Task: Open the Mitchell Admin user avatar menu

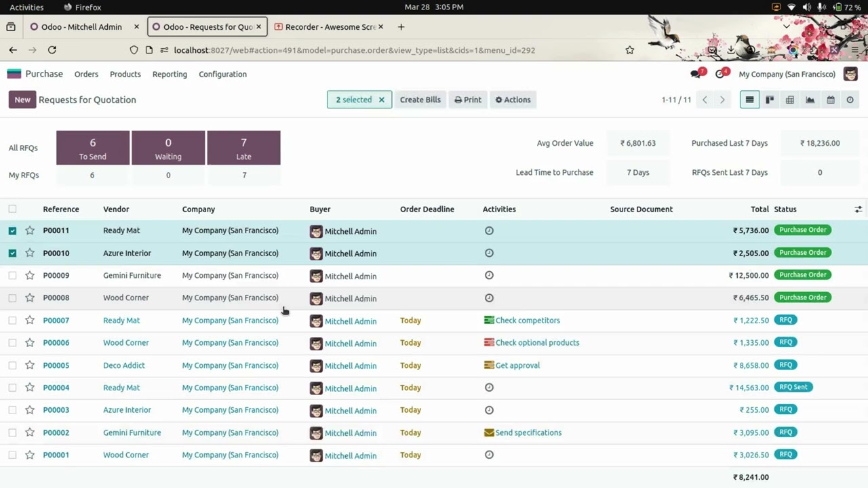Action: point(850,74)
